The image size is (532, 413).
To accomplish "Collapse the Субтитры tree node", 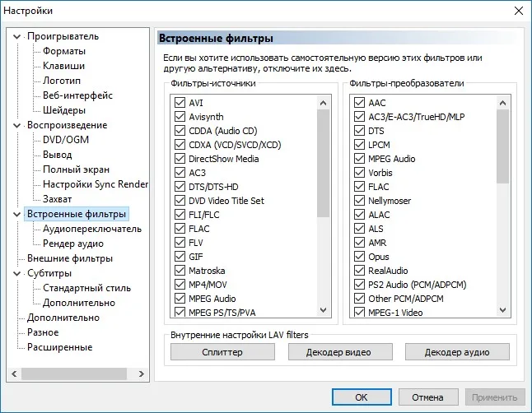I will pos(16,273).
